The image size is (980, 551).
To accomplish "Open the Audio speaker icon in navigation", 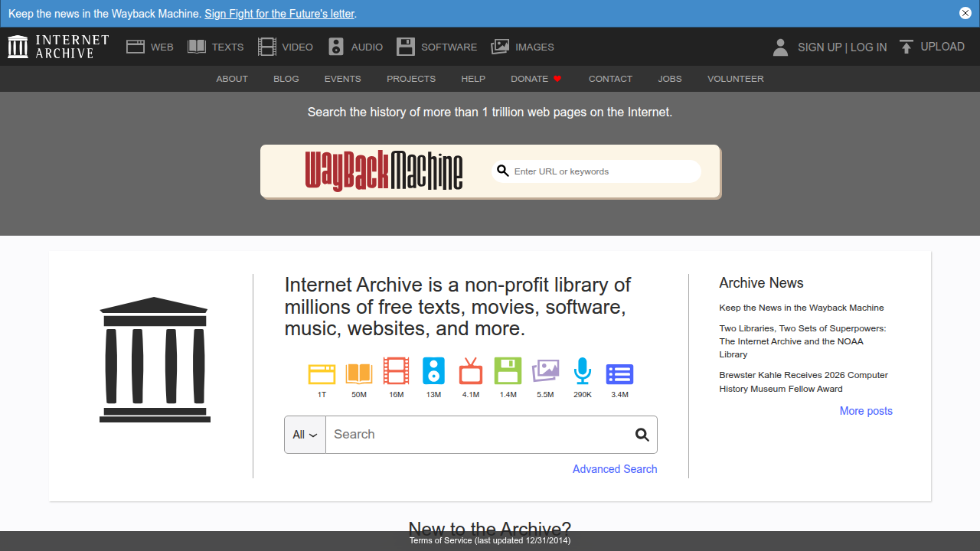I will 336,47.
